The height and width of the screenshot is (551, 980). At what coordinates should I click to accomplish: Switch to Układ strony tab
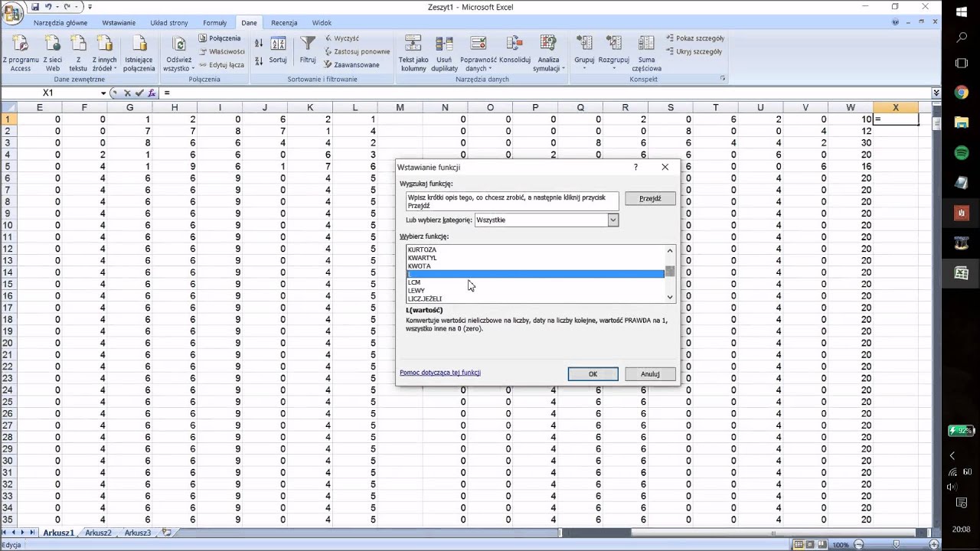pyautogui.click(x=169, y=23)
